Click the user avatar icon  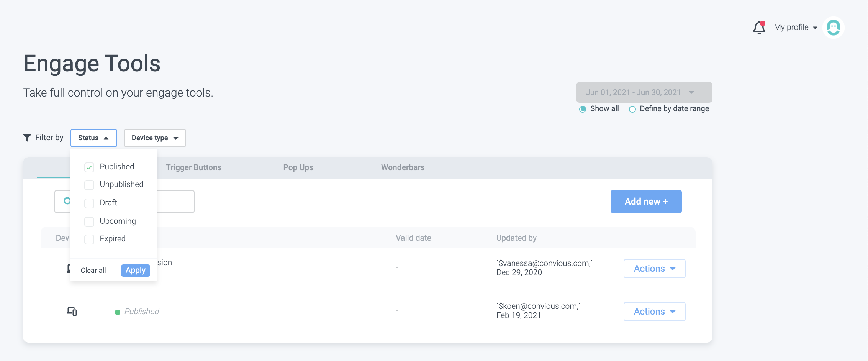pos(833,28)
